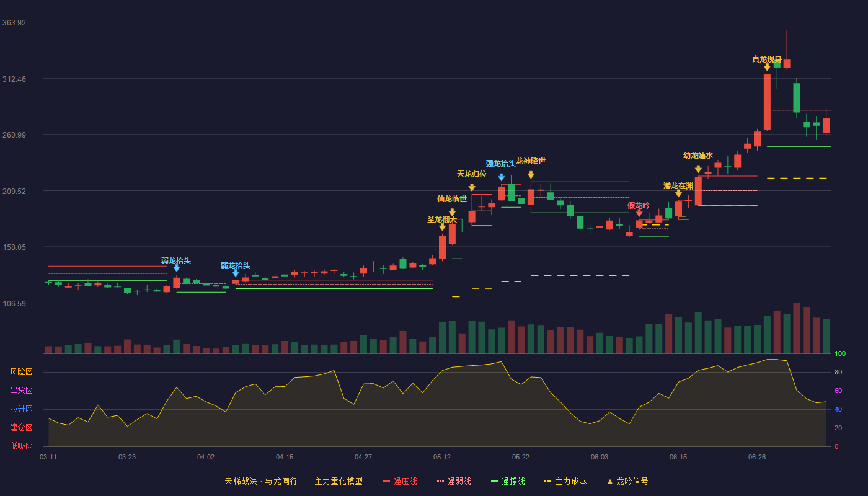Select the 建仓区 zone label
868x496 pixels.
[x=21, y=428]
